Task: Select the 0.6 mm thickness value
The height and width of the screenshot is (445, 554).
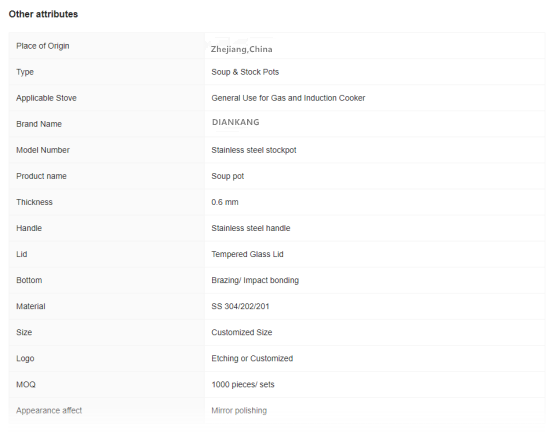Action: click(225, 202)
